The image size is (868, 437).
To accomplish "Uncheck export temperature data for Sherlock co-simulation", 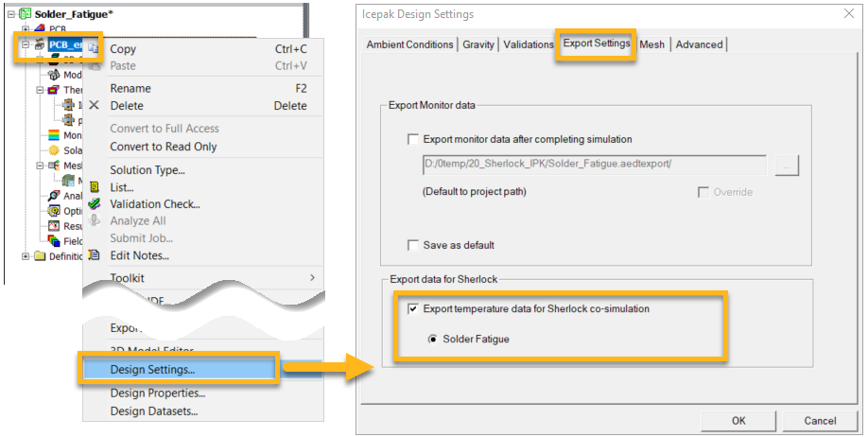I will (x=413, y=308).
